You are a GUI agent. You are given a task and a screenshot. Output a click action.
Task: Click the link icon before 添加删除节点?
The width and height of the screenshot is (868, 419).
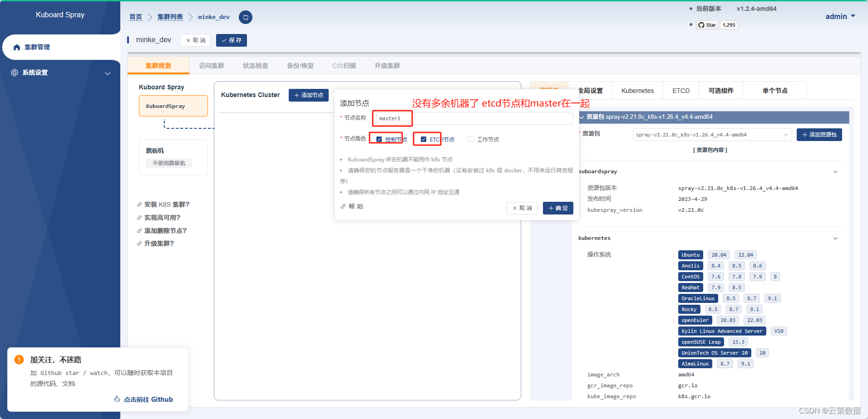click(139, 231)
